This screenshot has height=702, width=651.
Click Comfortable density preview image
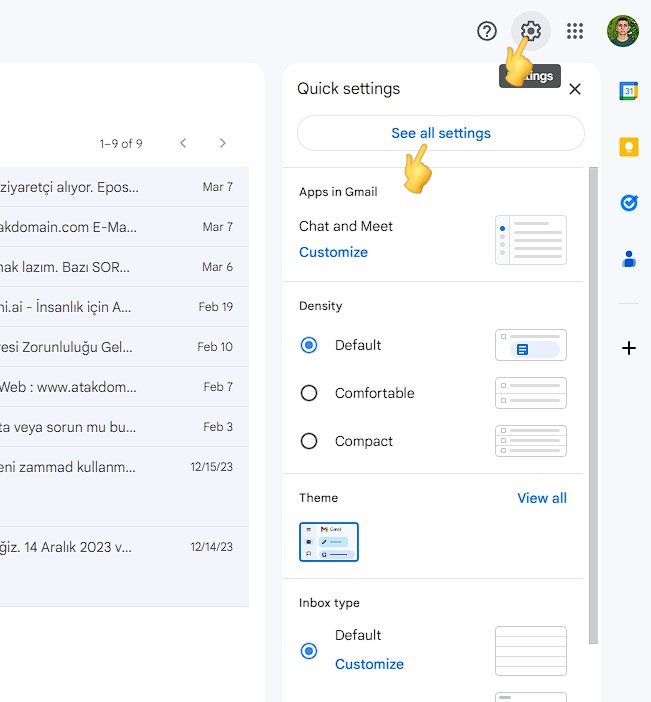click(531, 393)
